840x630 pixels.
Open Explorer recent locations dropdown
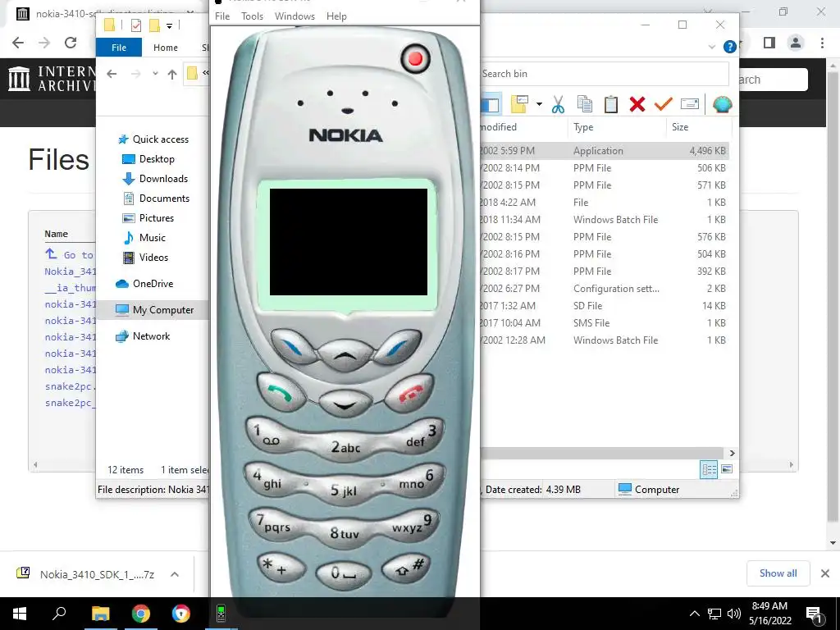coord(155,73)
